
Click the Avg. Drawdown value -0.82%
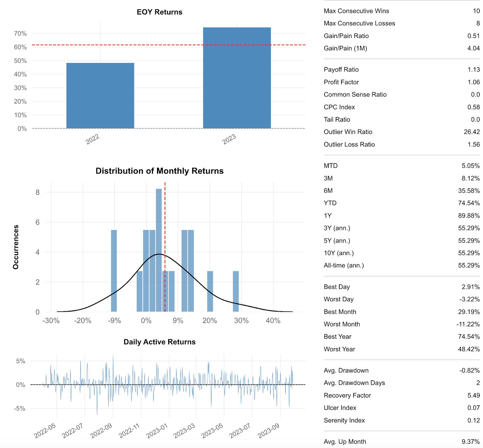coord(470,370)
